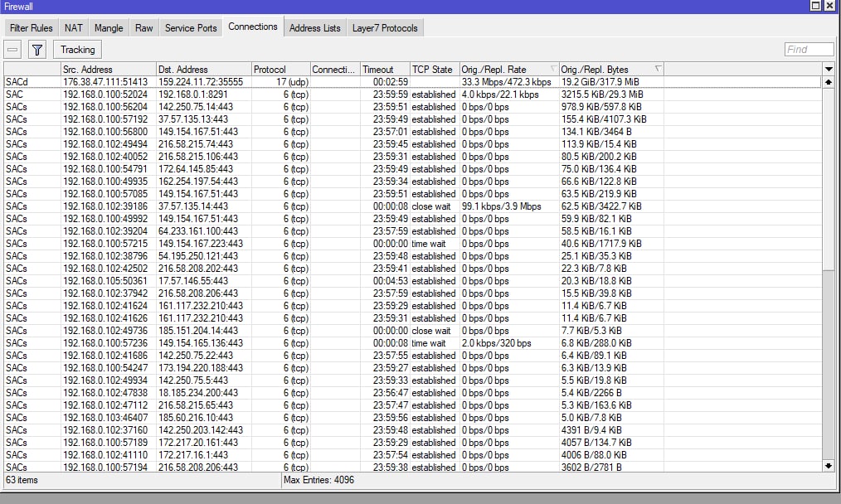Switch to the Service Ports tab
This screenshot has height=504, width=841.
click(191, 28)
